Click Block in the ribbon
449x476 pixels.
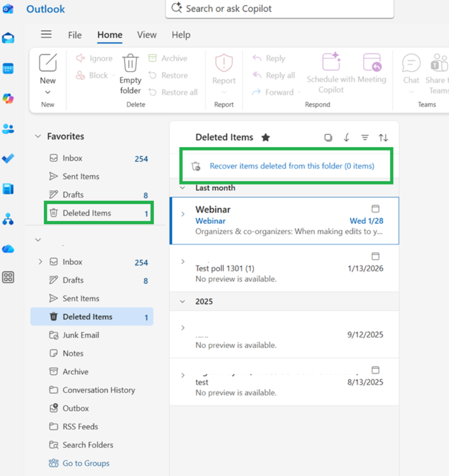tap(92, 75)
